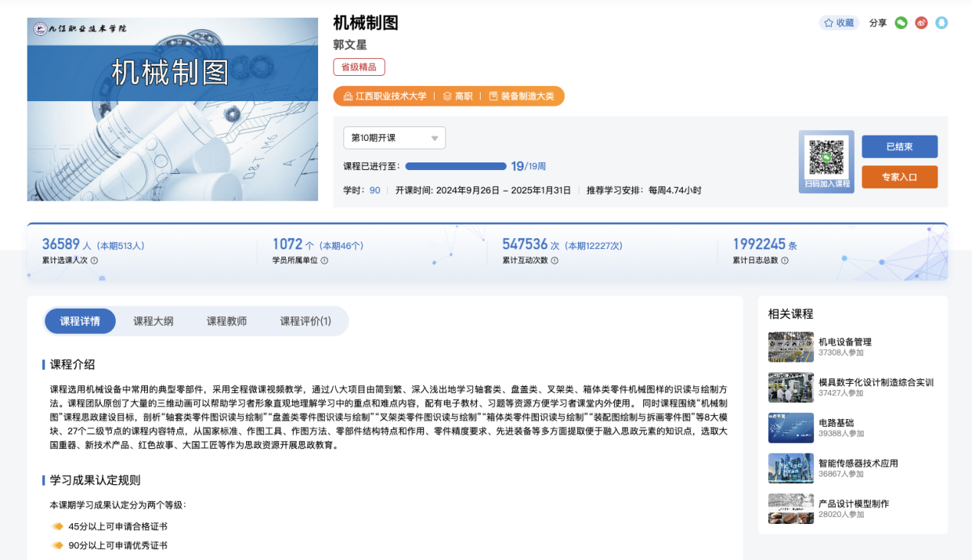Click info icon beside 学员所属单位
The height and width of the screenshot is (560, 972).
324,260
